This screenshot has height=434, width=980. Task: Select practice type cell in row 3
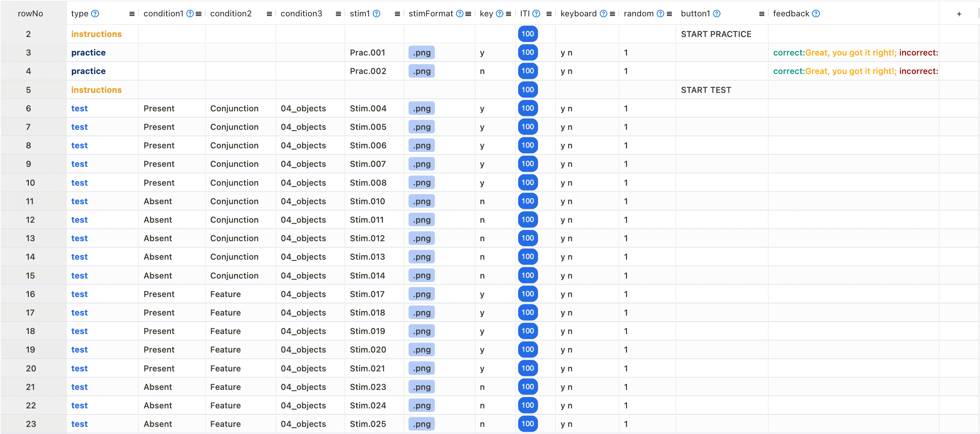pos(103,53)
